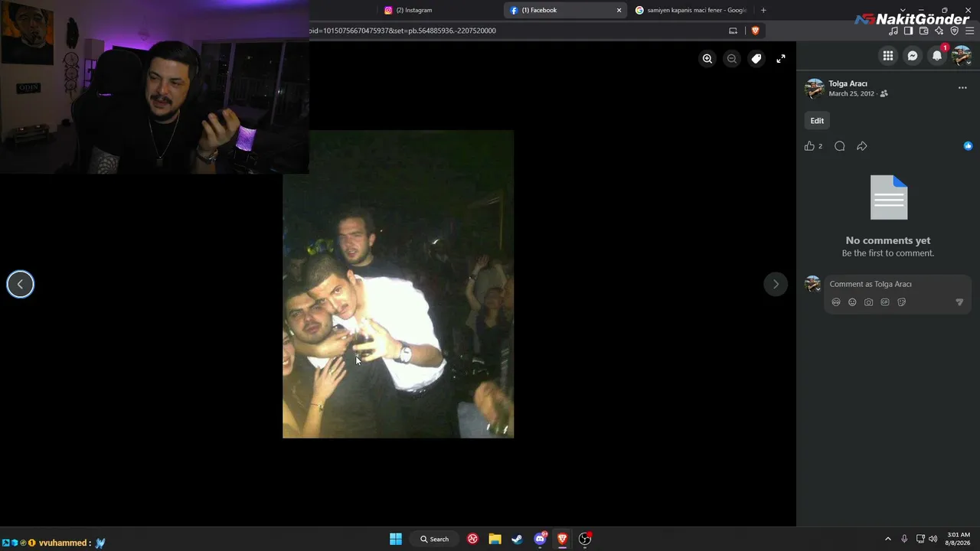Switch to the Instagram tab
The width and height of the screenshot is (980, 551).
pyautogui.click(x=438, y=10)
